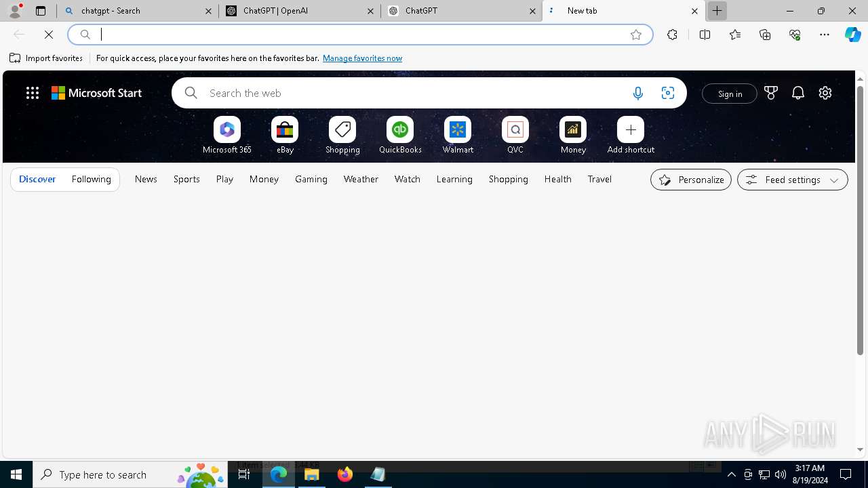Image resolution: width=868 pixels, height=488 pixels.
Task: Click the Microsoft Start logo
Action: pyautogui.click(x=97, y=94)
